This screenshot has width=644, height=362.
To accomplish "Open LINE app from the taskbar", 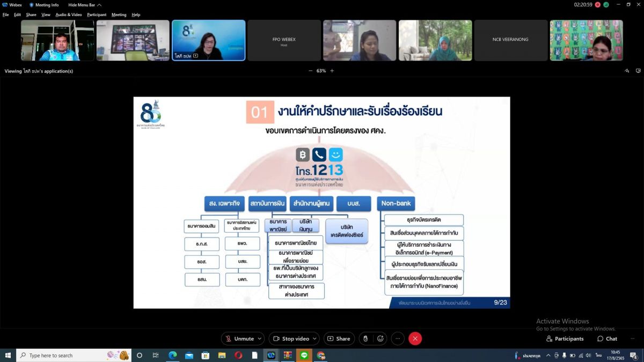I will [304, 355].
